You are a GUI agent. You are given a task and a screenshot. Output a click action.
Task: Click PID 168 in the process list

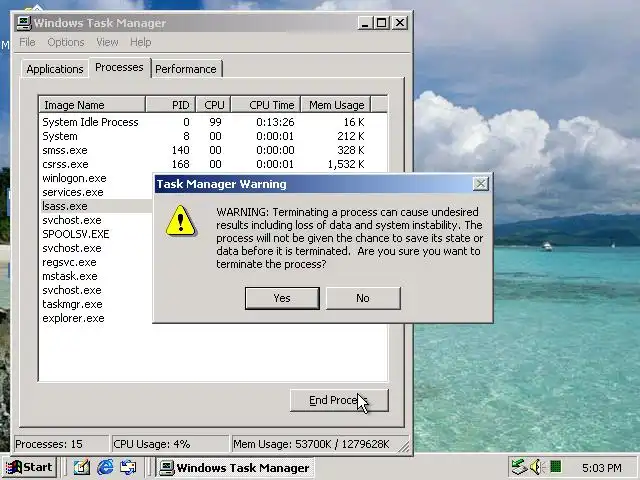[x=180, y=164]
